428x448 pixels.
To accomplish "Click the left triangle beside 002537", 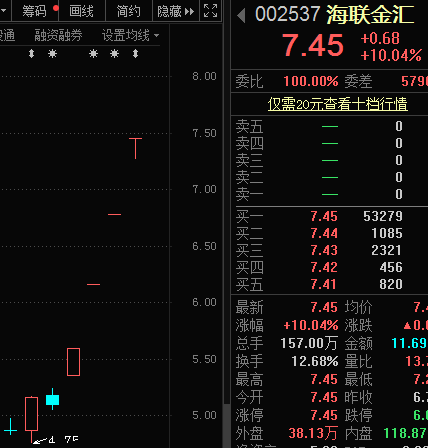I will point(241,15).
